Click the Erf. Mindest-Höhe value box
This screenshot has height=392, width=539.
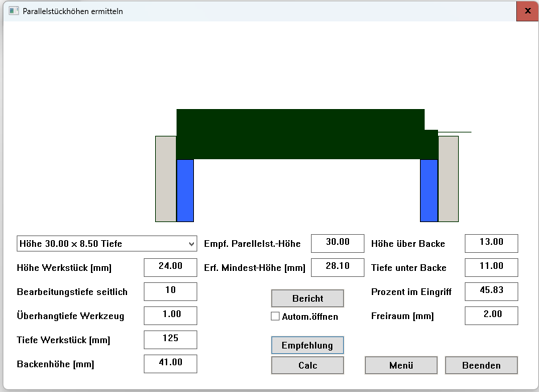click(337, 268)
